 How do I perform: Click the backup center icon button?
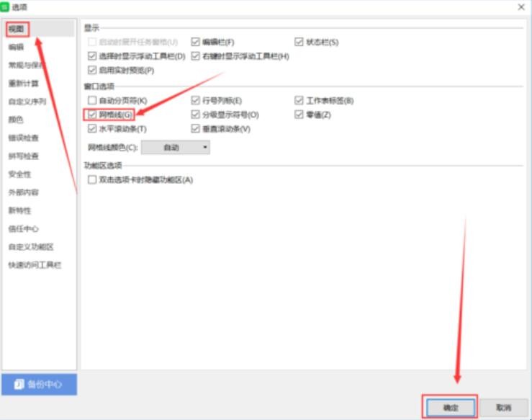39,384
